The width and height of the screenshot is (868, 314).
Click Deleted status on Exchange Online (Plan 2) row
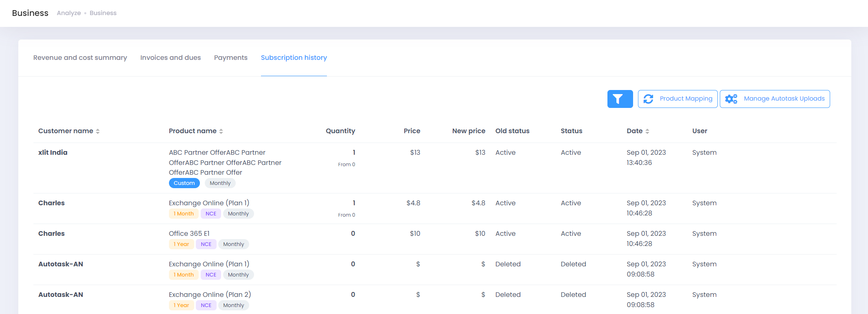[573, 294]
